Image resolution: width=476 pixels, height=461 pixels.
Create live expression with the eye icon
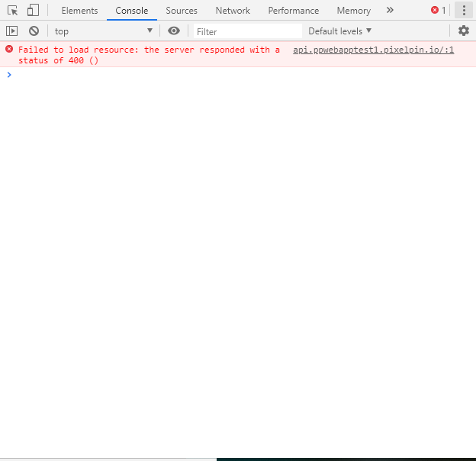click(x=174, y=31)
